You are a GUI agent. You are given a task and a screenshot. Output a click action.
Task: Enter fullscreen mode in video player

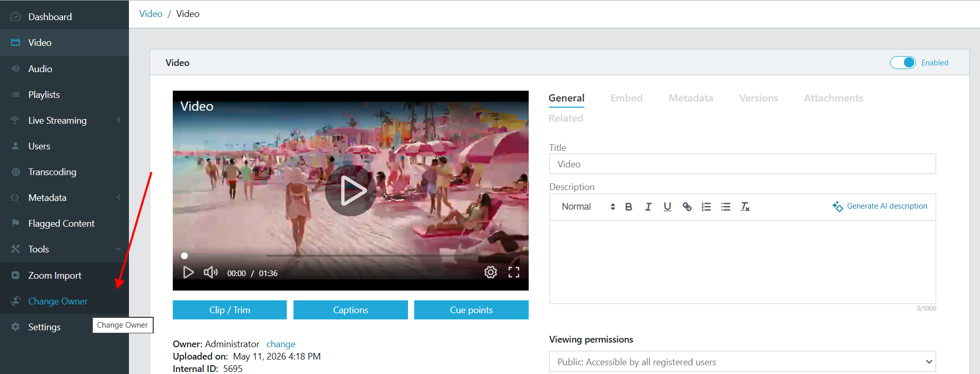tap(514, 273)
